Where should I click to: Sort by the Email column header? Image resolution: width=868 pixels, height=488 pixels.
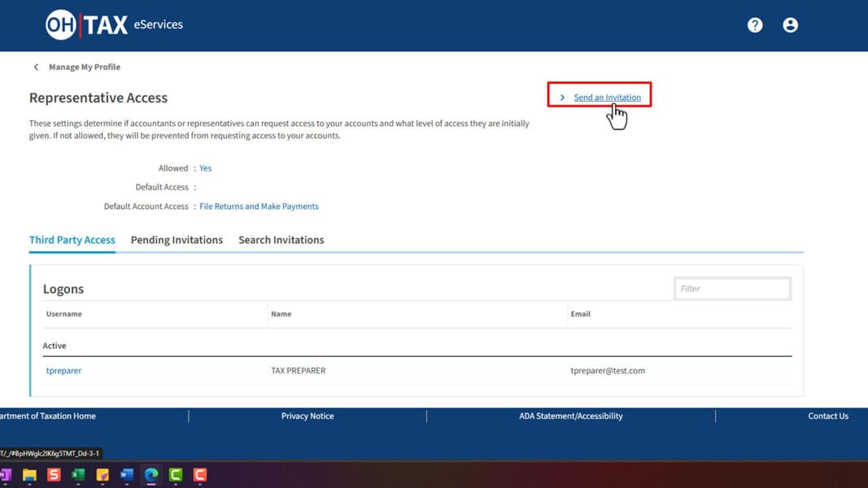(x=580, y=314)
